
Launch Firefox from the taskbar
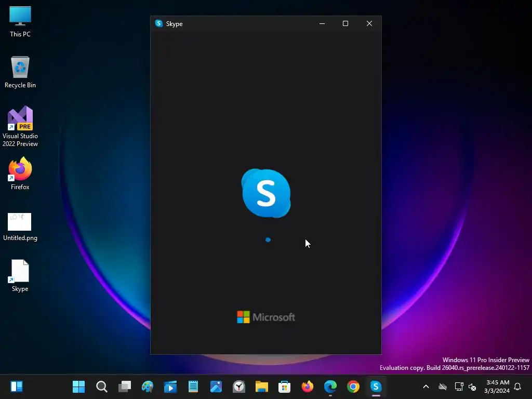[x=308, y=387]
